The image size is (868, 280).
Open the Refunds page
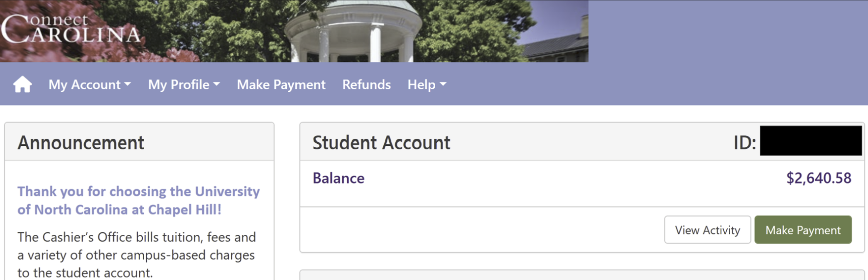point(366,84)
